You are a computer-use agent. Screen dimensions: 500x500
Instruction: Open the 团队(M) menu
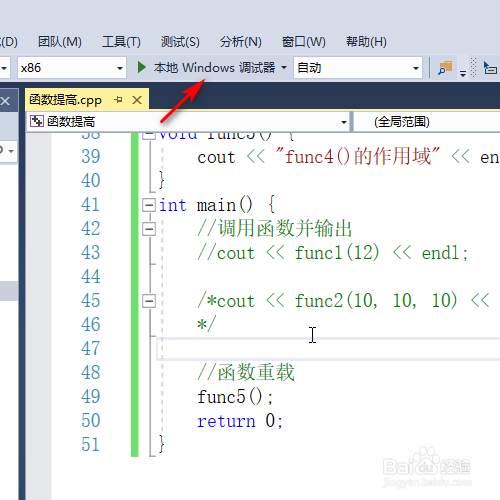coord(60,42)
